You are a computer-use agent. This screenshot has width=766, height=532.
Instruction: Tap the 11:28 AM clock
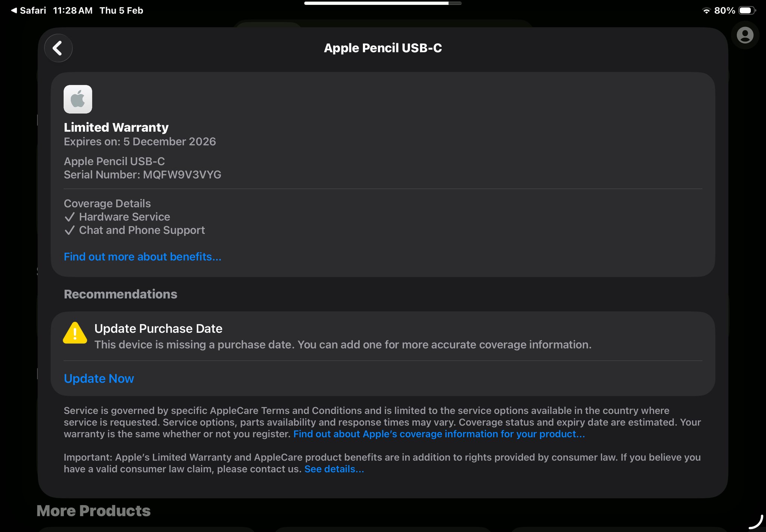click(x=73, y=10)
